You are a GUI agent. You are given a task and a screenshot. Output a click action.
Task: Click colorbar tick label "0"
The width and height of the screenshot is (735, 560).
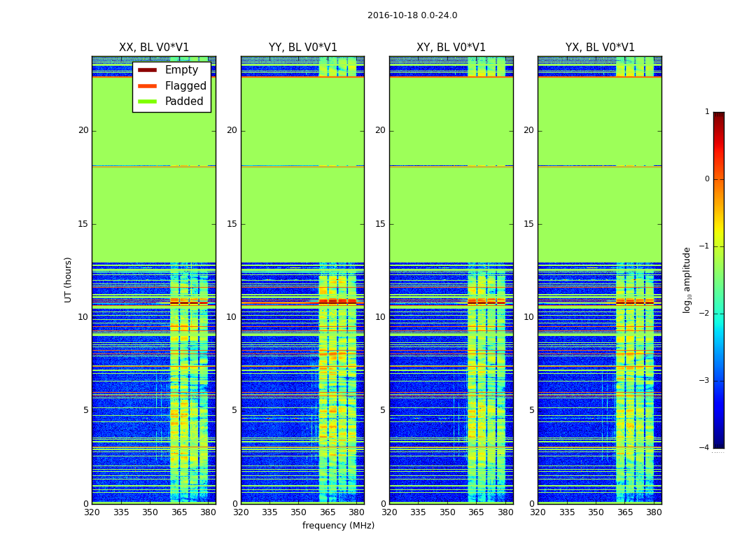[x=707, y=179]
